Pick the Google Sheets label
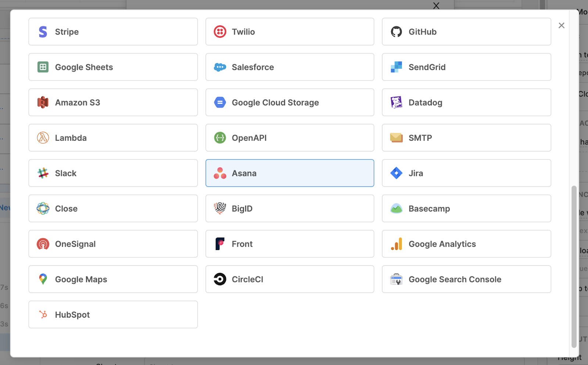Image resolution: width=588 pixels, height=365 pixels. click(84, 67)
